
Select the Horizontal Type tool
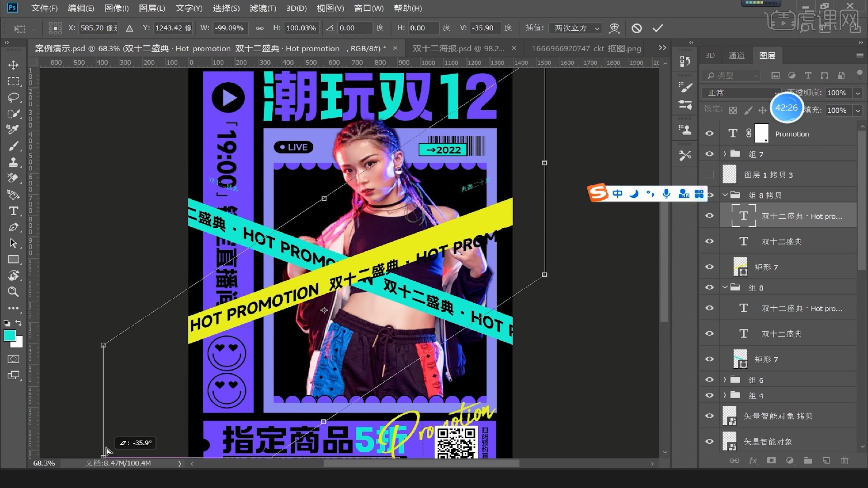13,211
